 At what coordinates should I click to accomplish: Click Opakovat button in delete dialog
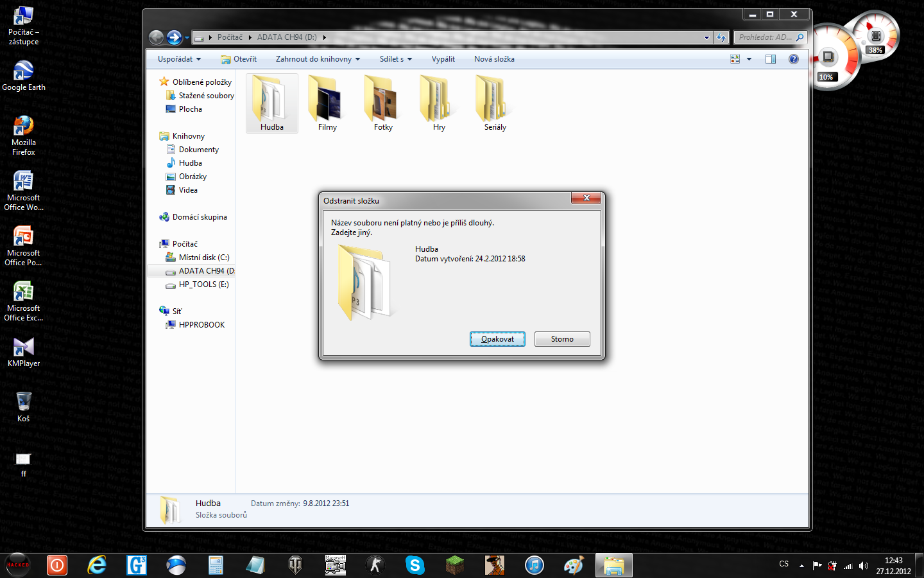click(497, 339)
